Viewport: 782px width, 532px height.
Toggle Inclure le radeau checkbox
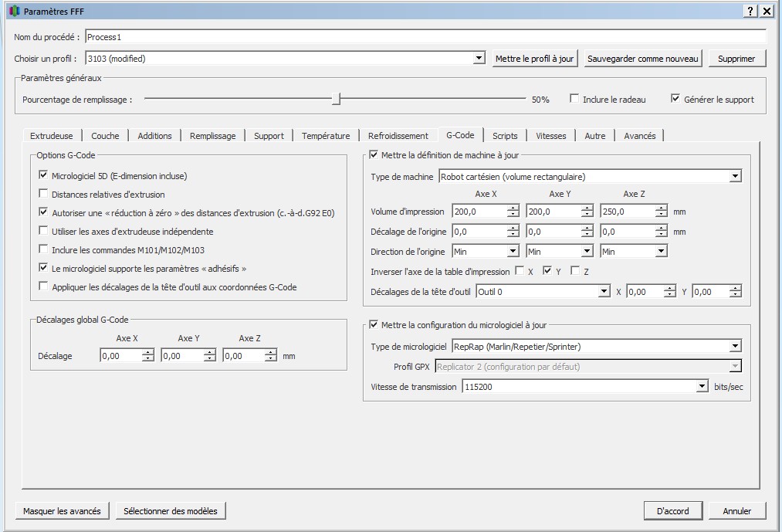coord(574,99)
